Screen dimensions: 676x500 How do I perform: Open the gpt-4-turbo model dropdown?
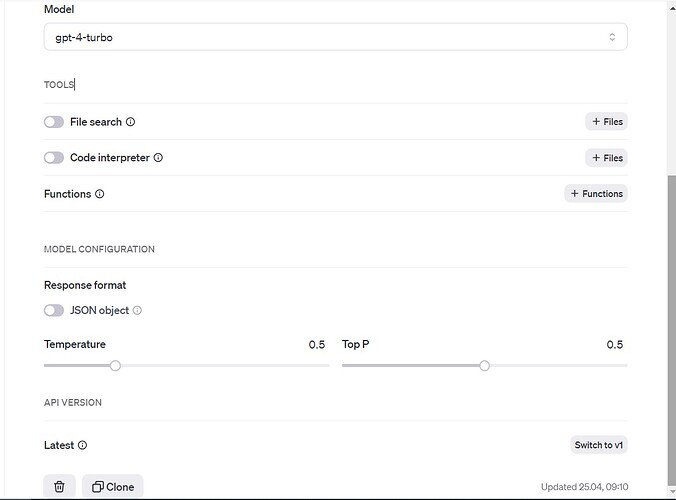click(x=335, y=37)
